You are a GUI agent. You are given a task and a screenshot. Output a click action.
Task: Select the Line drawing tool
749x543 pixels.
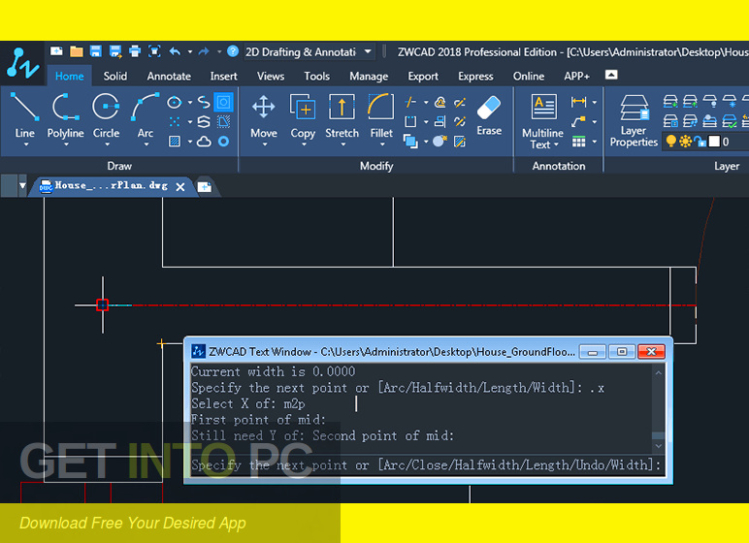tap(24, 114)
